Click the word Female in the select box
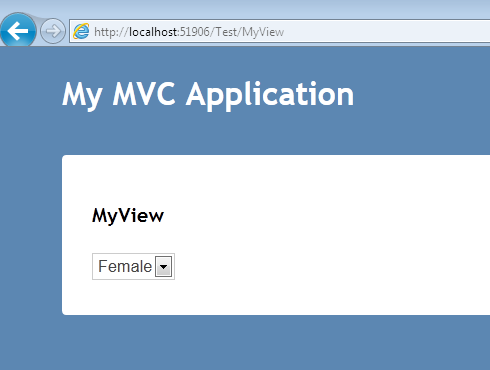Screen dimensions: 490x370 125,266
